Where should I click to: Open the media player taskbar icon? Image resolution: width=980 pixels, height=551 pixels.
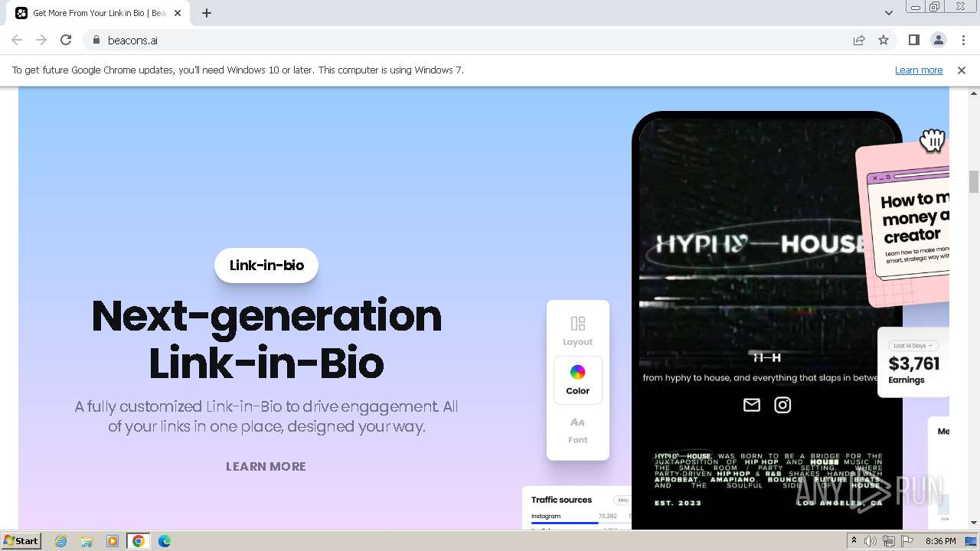click(113, 541)
